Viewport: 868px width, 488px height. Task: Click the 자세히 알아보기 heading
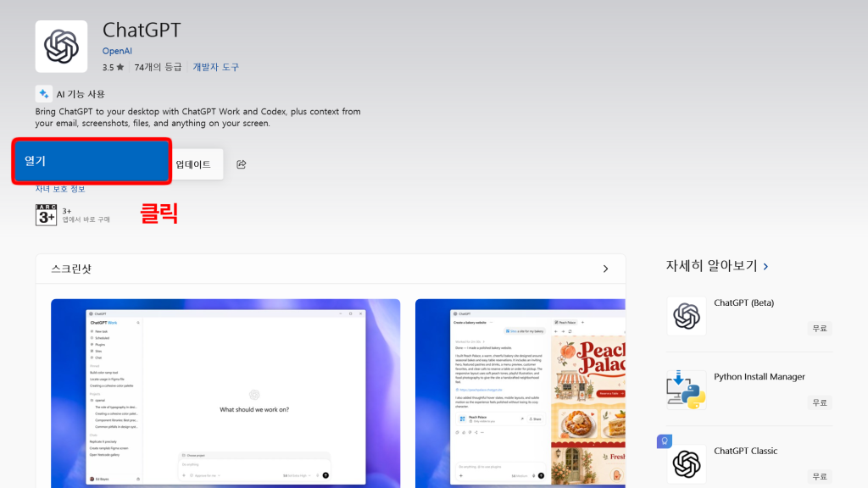click(x=711, y=265)
